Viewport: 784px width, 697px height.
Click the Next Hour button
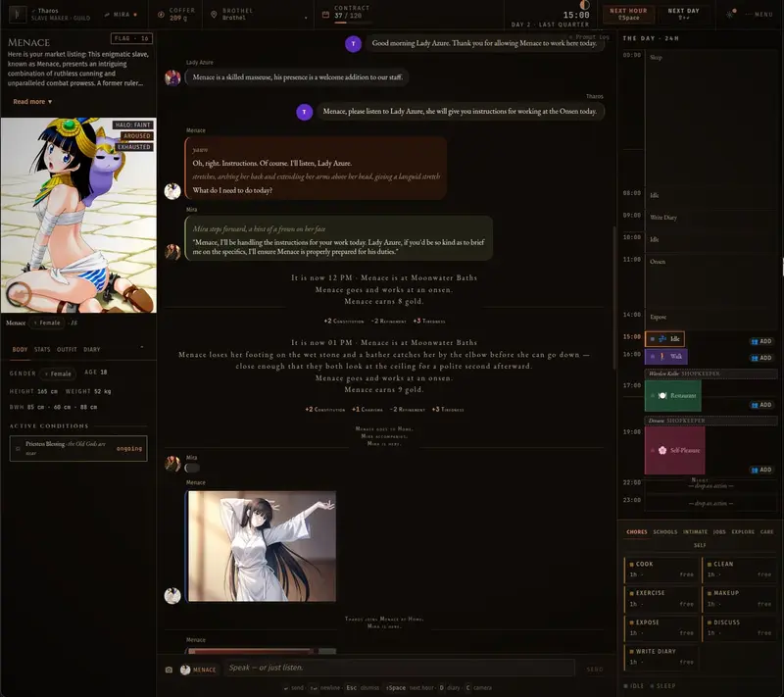(628, 14)
